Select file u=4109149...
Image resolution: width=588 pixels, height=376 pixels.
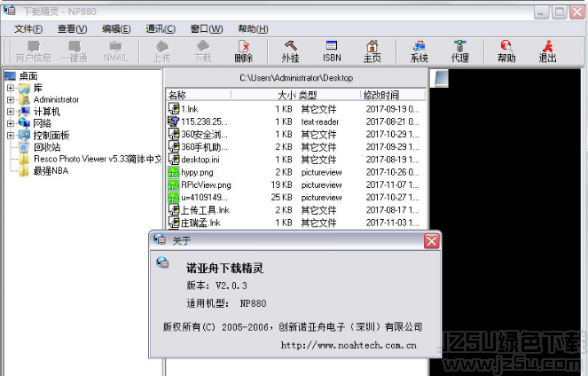(x=204, y=197)
